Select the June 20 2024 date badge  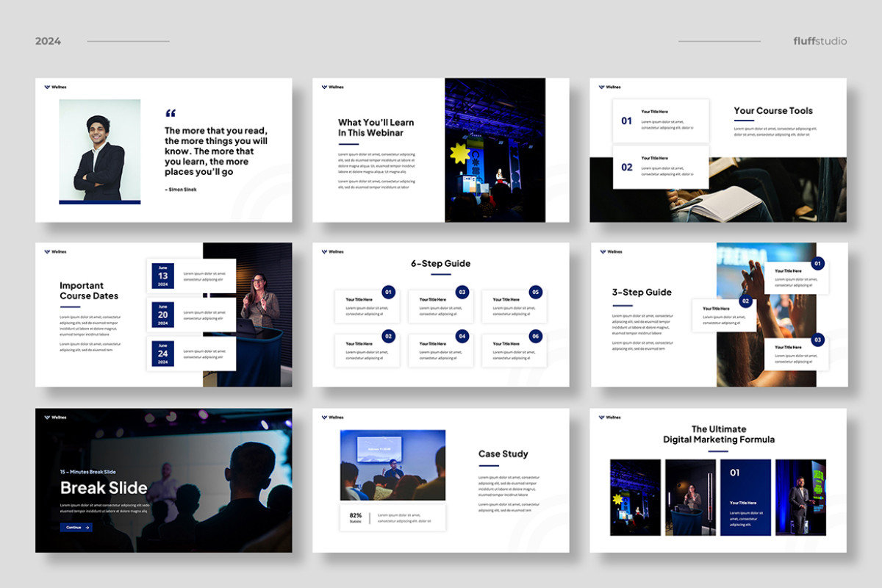point(162,315)
